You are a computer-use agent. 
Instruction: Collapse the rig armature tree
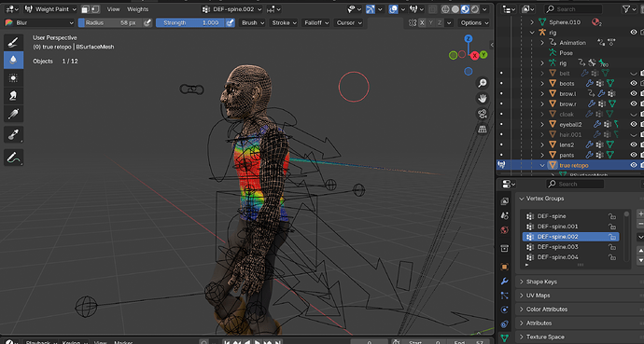pos(532,33)
